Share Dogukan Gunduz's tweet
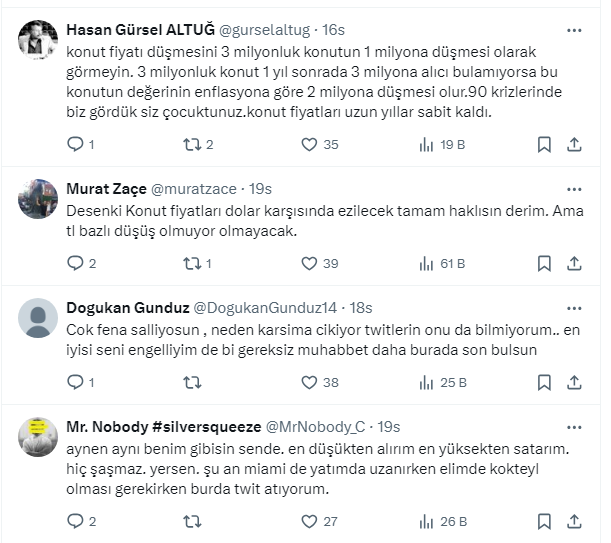Image resolution: width=611 pixels, height=543 pixels. (573, 382)
